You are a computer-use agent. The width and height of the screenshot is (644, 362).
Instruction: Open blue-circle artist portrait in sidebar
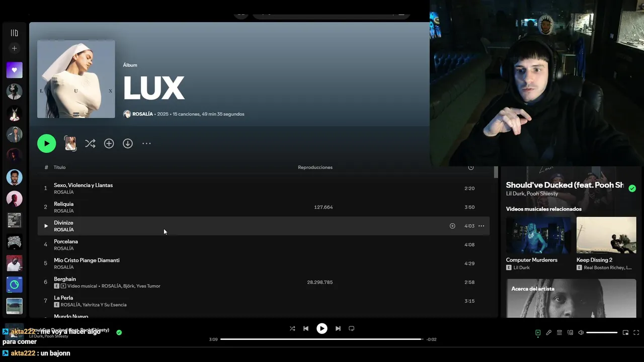14,177
